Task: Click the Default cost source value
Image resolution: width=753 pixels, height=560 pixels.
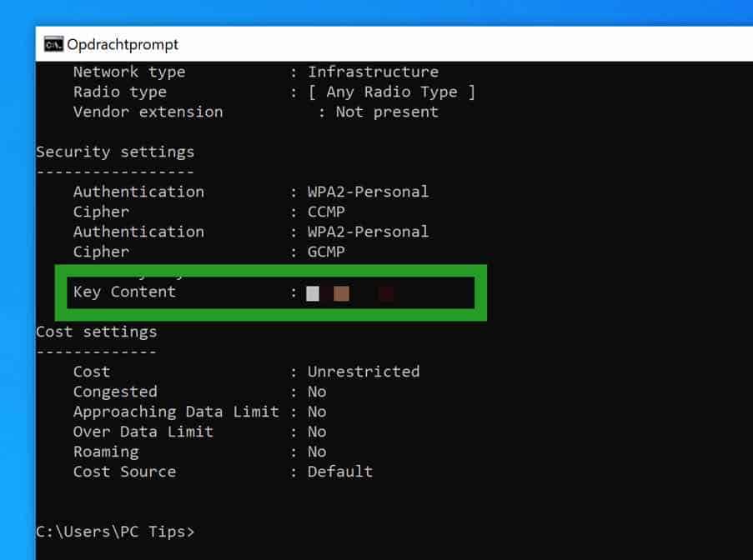Action: point(340,472)
